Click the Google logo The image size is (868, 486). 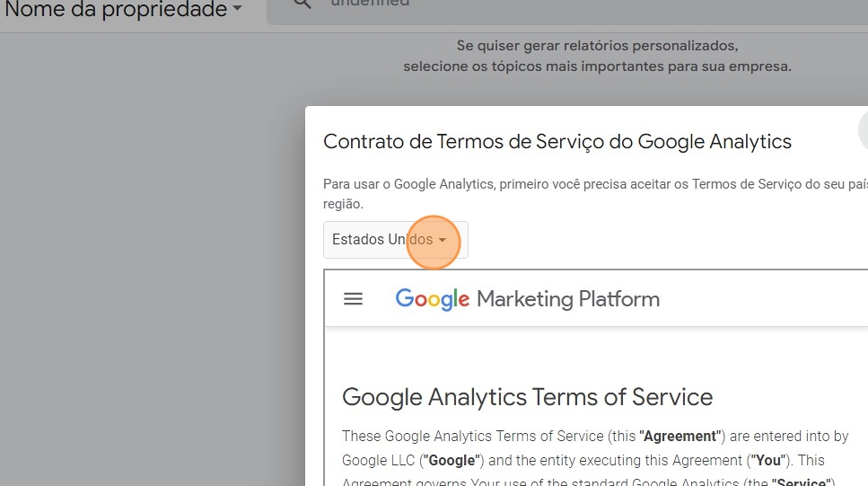coord(432,299)
